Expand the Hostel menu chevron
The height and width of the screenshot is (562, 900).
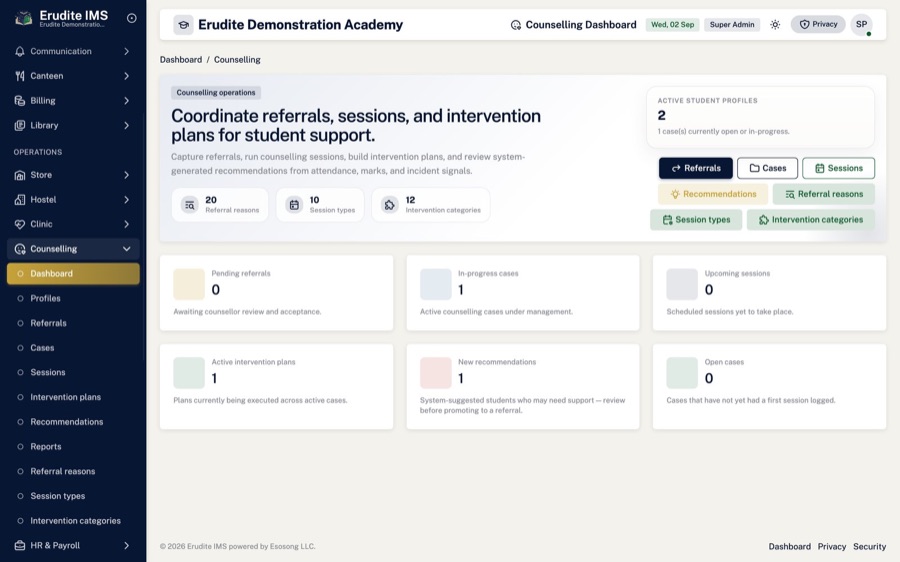(126, 200)
